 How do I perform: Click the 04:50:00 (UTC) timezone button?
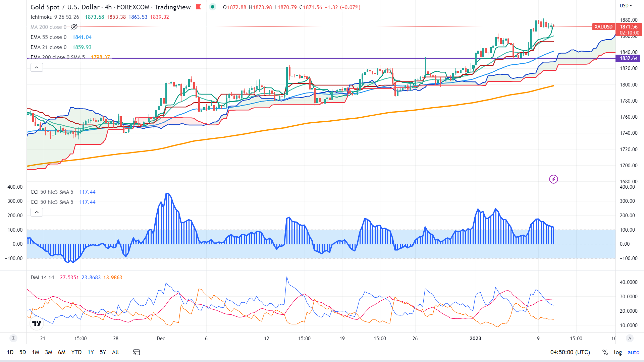pyautogui.click(x=570, y=352)
